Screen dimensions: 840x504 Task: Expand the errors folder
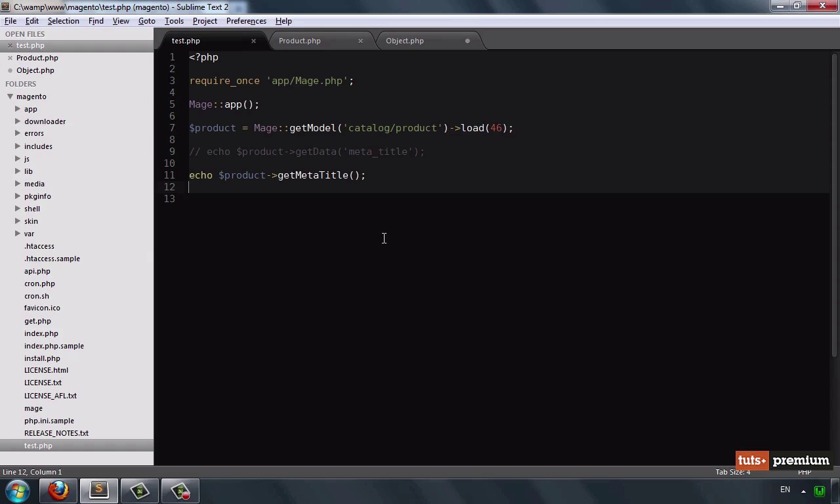pos(18,134)
